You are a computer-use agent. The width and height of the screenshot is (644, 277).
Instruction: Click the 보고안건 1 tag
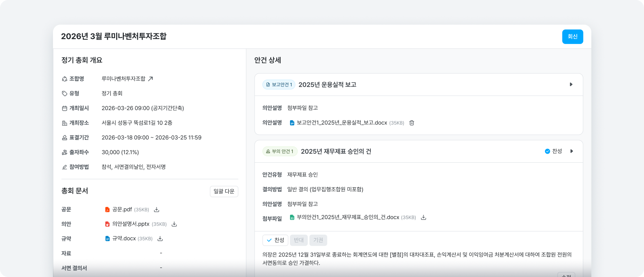click(279, 84)
